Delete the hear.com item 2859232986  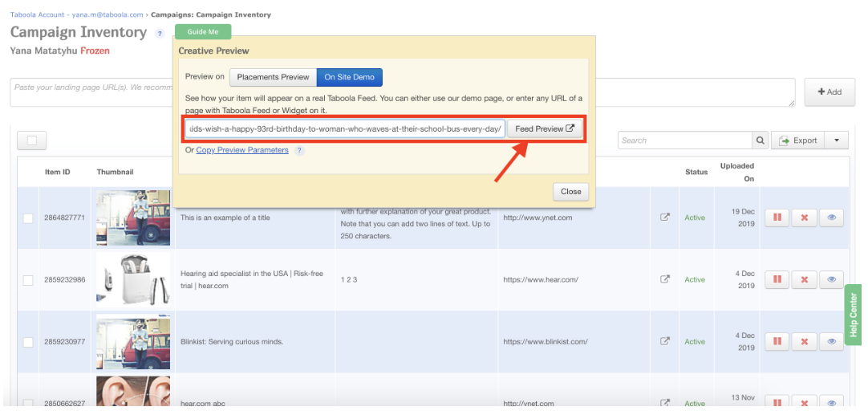click(x=805, y=280)
